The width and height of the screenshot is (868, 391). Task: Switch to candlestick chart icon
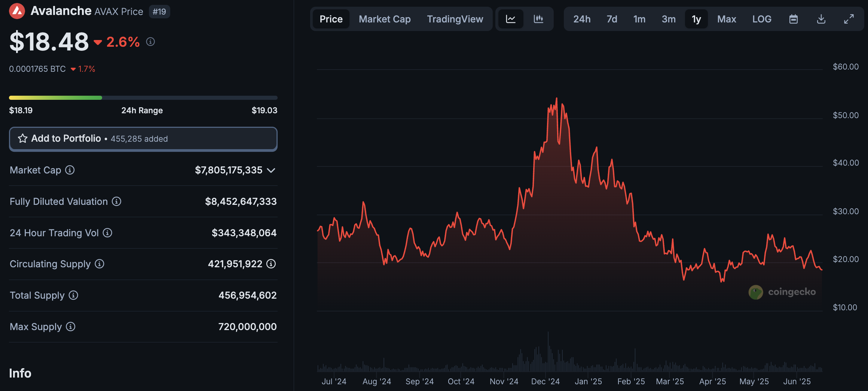click(538, 19)
